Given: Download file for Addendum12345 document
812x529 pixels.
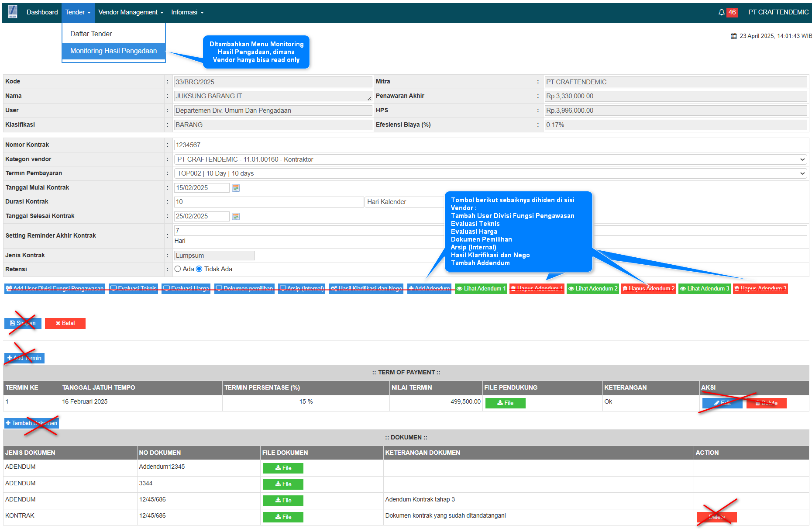Looking at the screenshot, I should tap(283, 468).
